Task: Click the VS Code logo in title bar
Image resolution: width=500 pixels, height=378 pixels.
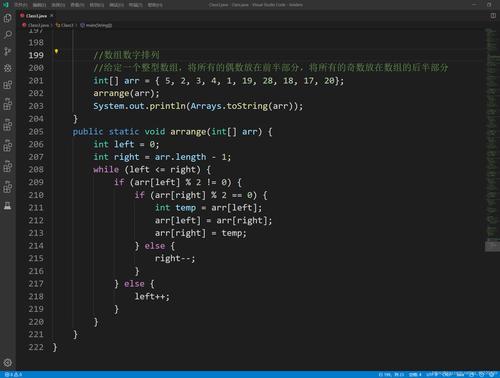Action: click(6, 5)
